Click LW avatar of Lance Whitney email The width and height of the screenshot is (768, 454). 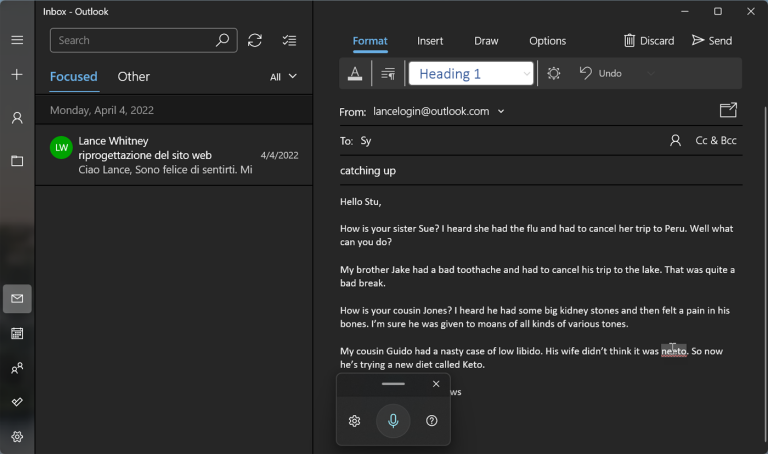[61, 147]
